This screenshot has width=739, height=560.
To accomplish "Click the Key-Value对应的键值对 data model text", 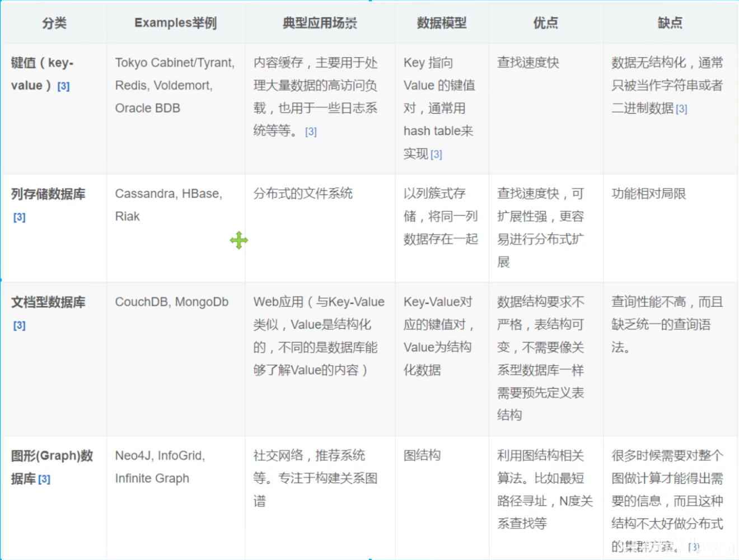I will click(439, 336).
